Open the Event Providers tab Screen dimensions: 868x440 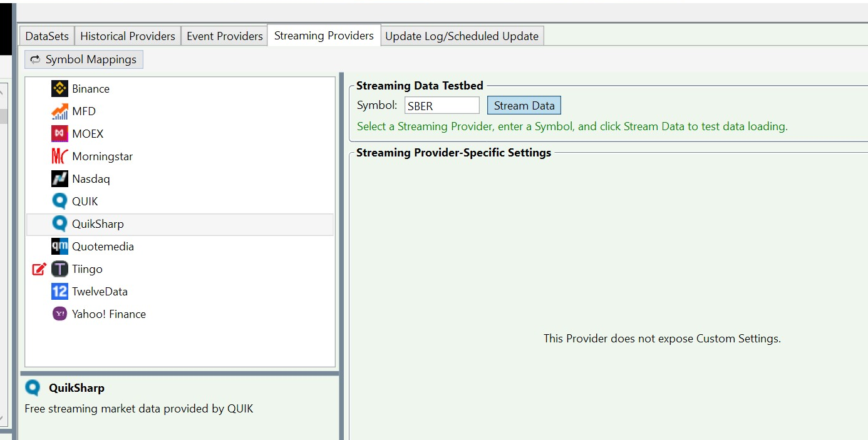click(x=225, y=36)
